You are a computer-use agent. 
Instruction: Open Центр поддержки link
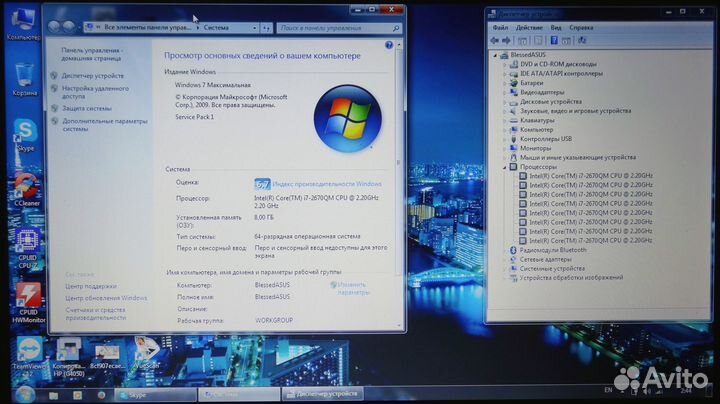90,286
